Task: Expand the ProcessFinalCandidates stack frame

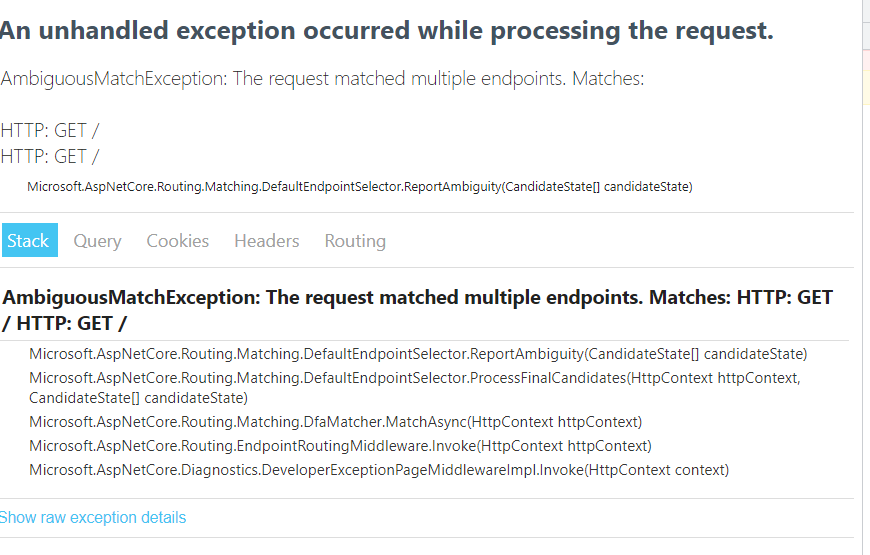Action: point(415,387)
